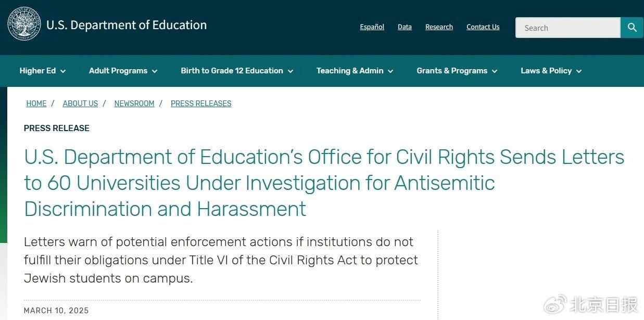The height and width of the screenshot is (320, 644).
Task: Expand the Adult Programs chevron
Action: (x=155, y=71)
